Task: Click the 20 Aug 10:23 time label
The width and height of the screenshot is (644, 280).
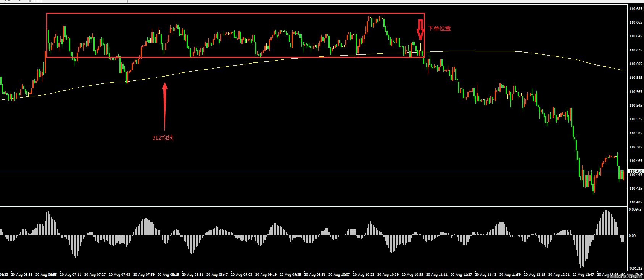Action: click(x=364, y=275)
